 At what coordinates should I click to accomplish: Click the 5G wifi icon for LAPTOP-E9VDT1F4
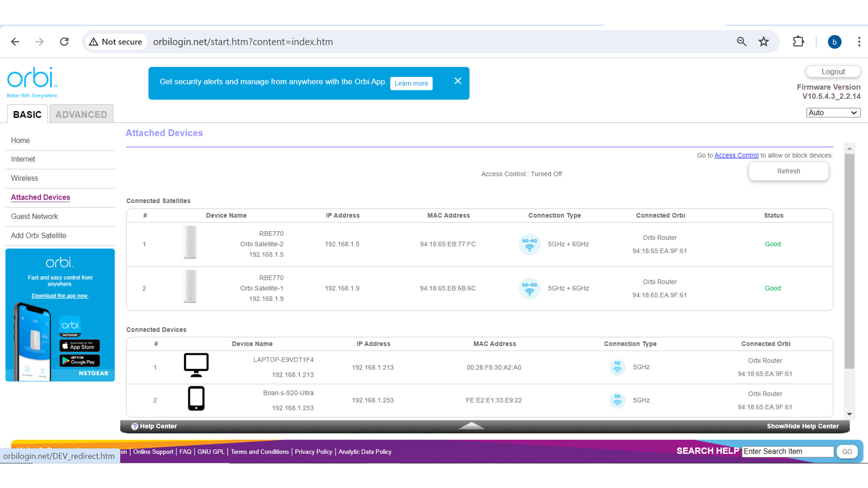[617, 367]
